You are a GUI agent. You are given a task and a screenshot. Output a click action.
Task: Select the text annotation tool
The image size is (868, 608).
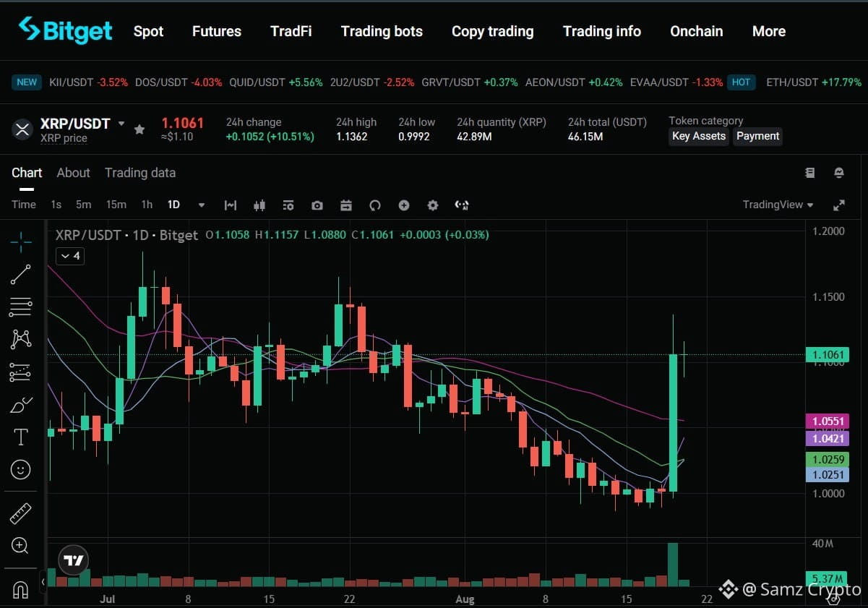pyautogui.click(x=21, y=437)
